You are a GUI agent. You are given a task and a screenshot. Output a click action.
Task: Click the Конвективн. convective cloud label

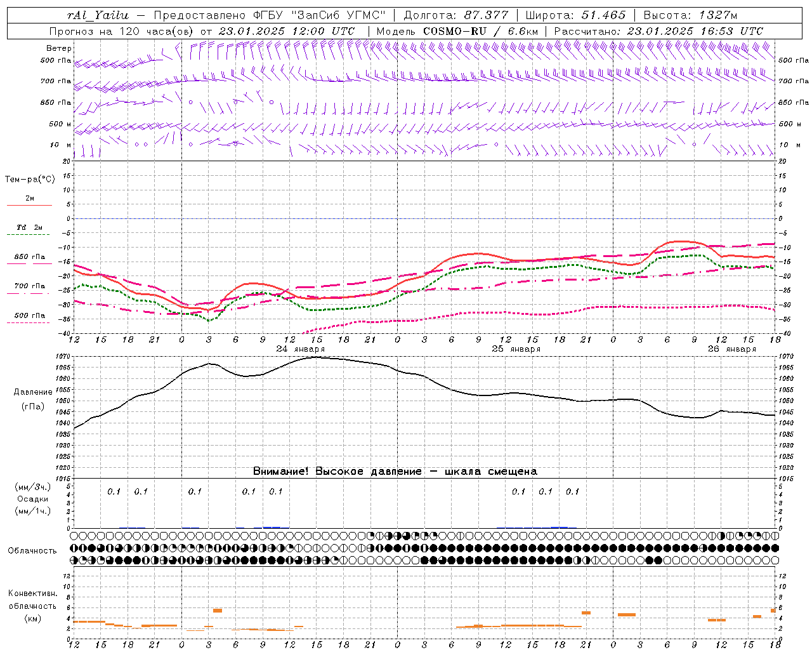32,594
